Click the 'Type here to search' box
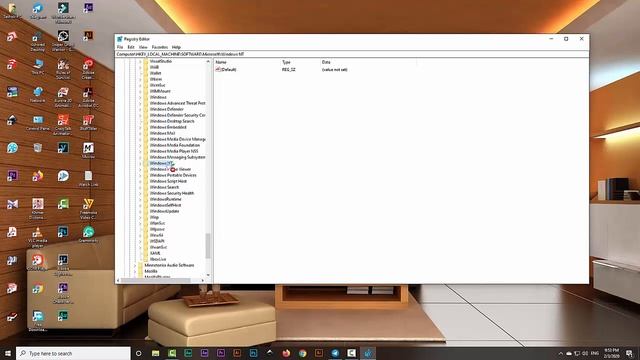 (x=73, y=353)
